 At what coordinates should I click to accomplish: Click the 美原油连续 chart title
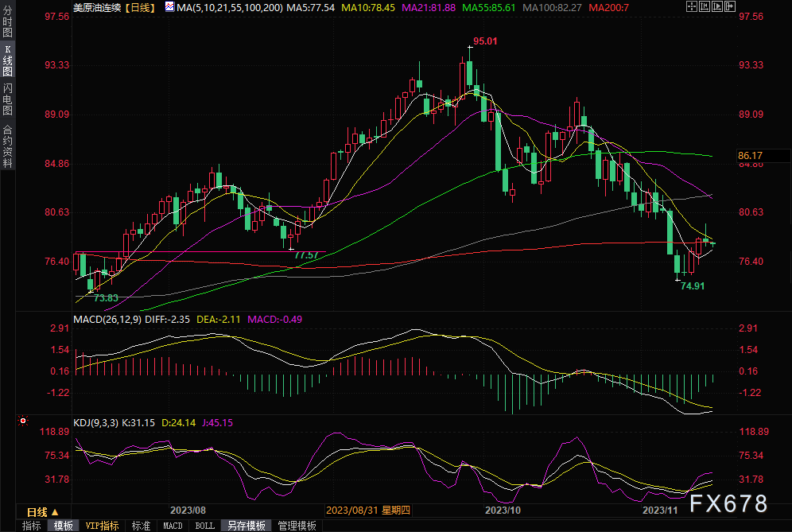pos(97,8)
